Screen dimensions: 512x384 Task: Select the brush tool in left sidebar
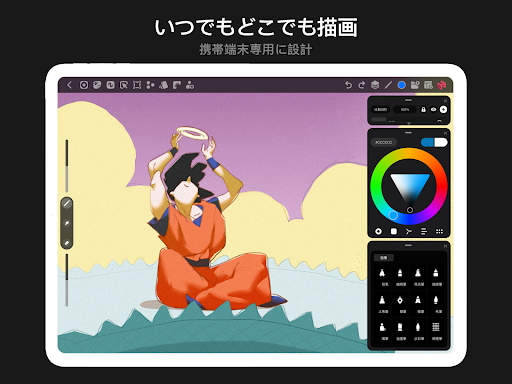(67, 203)
